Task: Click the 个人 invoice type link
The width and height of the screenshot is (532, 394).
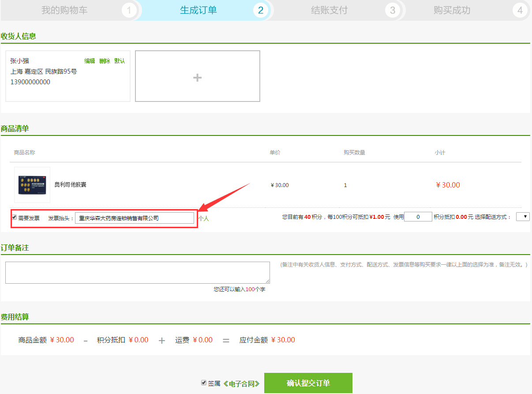Action: [203, 218]
